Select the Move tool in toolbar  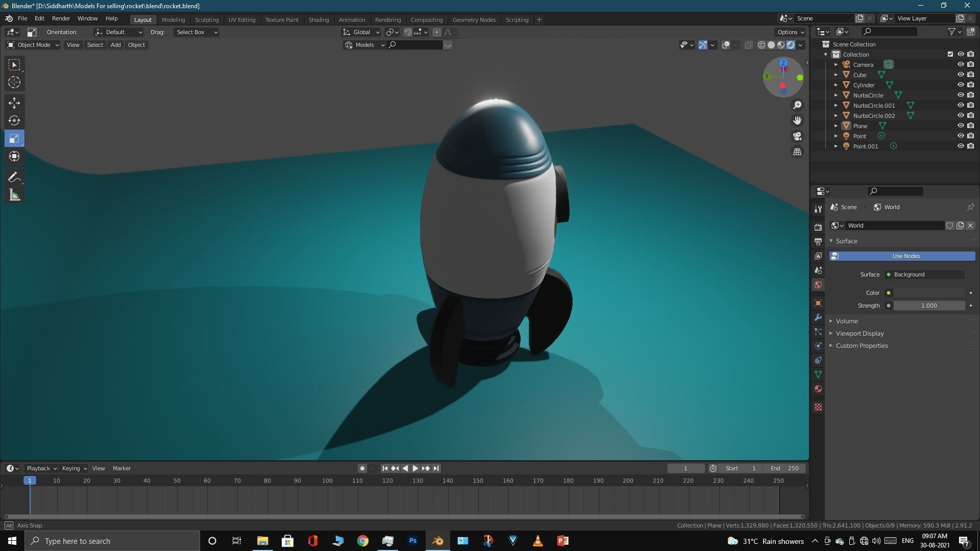[14, 103]
